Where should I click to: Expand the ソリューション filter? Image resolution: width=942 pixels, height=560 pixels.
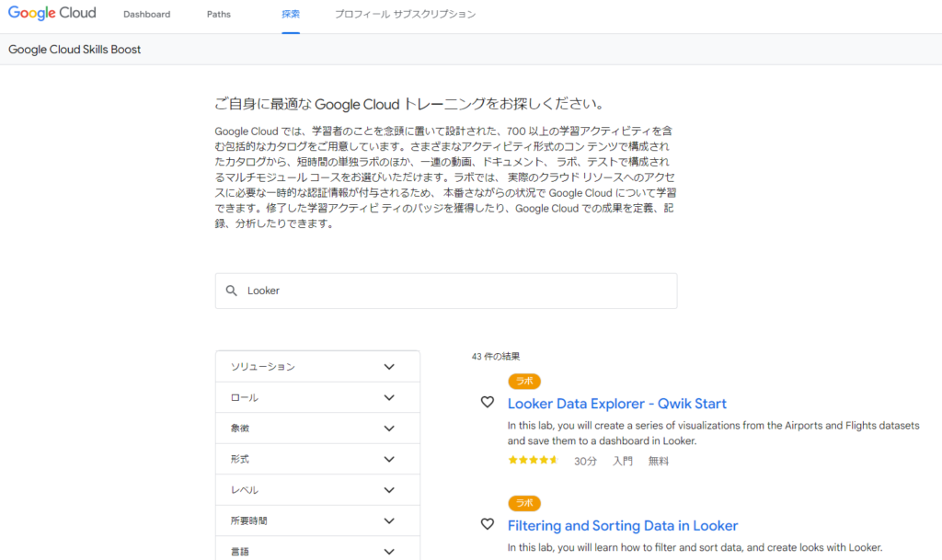[317, 367]
